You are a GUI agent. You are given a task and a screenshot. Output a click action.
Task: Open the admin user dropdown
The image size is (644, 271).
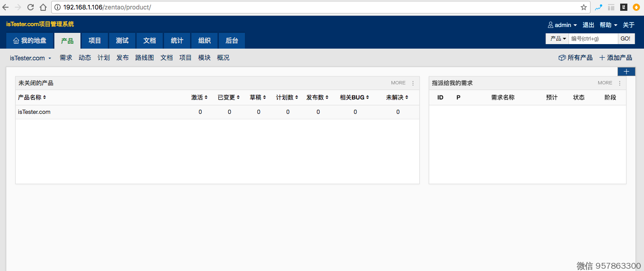(x=562, y=25)
